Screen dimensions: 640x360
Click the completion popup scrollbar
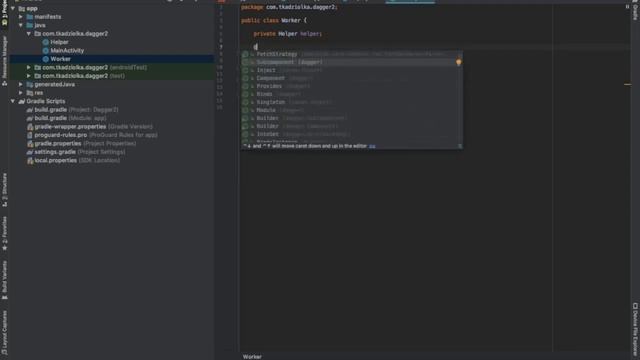[460, 98]
